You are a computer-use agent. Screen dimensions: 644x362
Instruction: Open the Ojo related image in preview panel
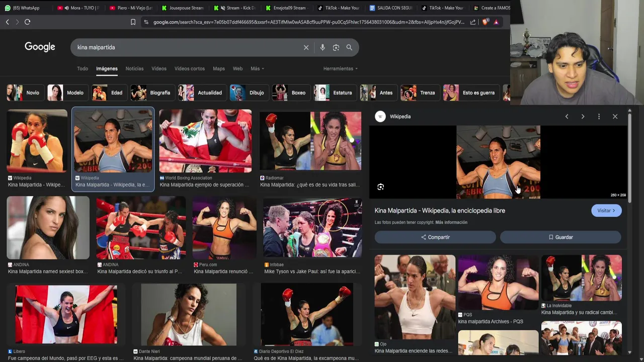415,297
